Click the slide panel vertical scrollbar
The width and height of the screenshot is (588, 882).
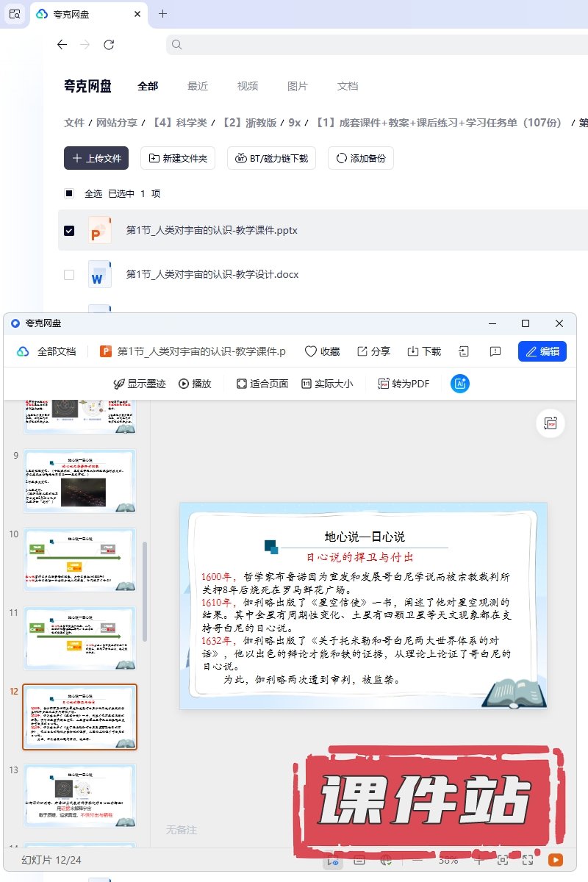coord(145,592)
